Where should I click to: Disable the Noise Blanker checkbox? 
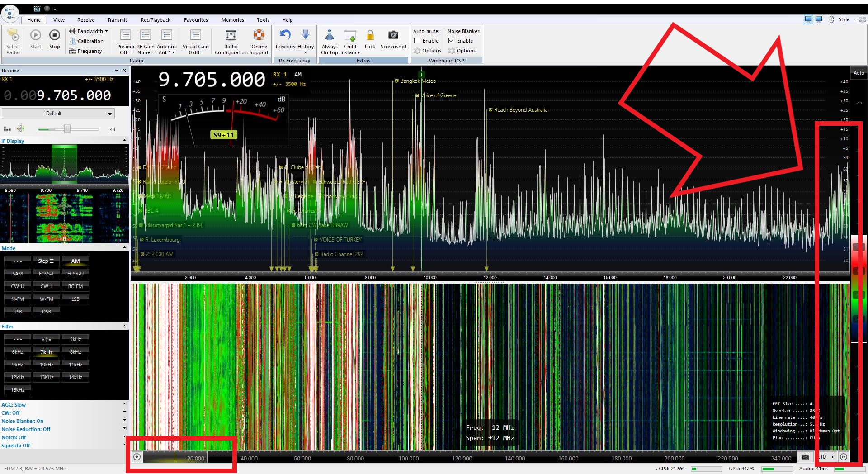(451, 41)
